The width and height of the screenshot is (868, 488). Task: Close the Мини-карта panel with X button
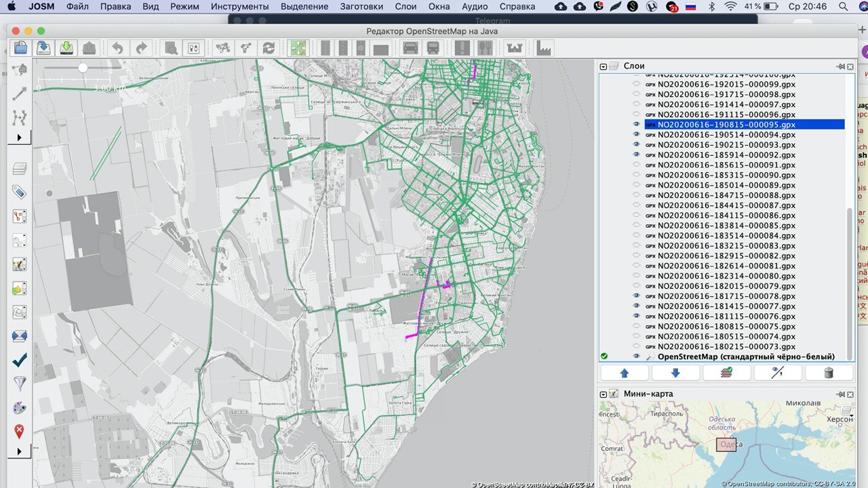point(850,394)
